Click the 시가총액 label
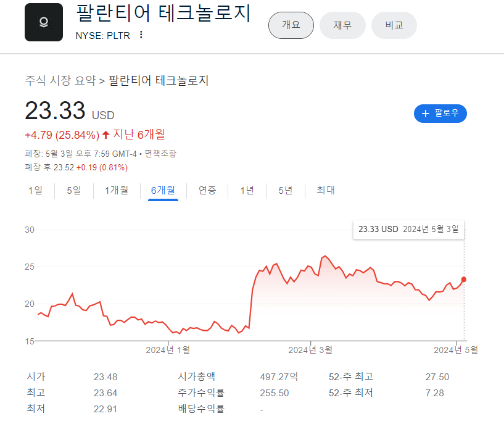Image resolution: width=504 pixels, height=424 pixels. pos(197,376)
